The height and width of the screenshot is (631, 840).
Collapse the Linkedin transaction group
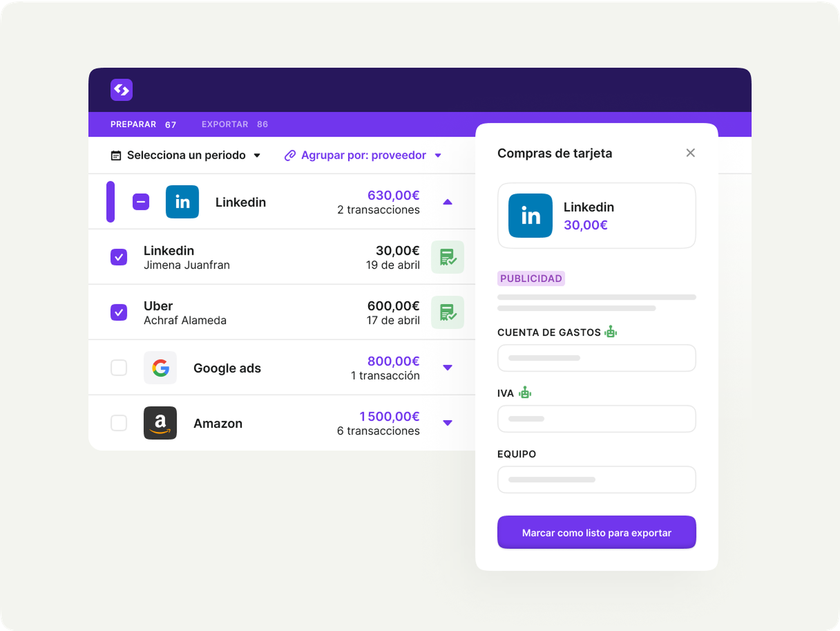click(x=447, y=202)
